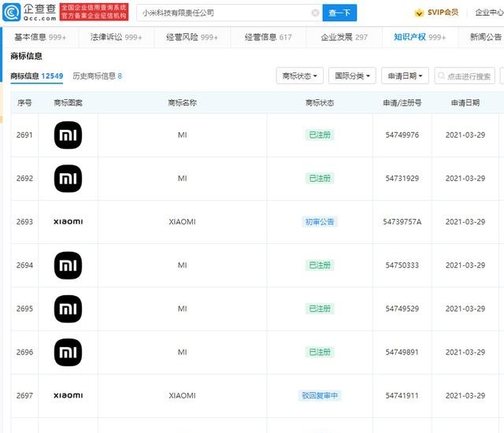
Task: Open the SVIP会员 link
Action: [x=443, y=13]
